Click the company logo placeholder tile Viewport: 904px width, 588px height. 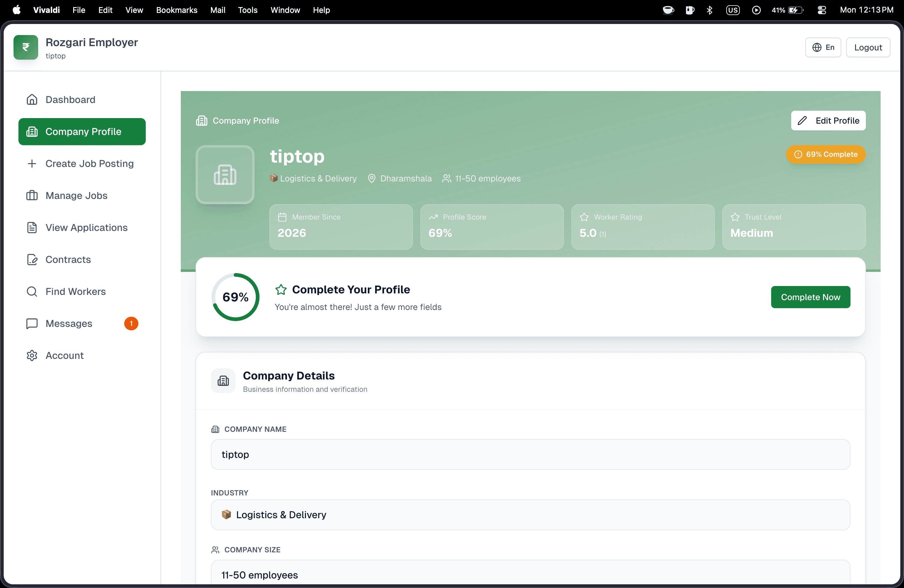click(x=225, y=175)
